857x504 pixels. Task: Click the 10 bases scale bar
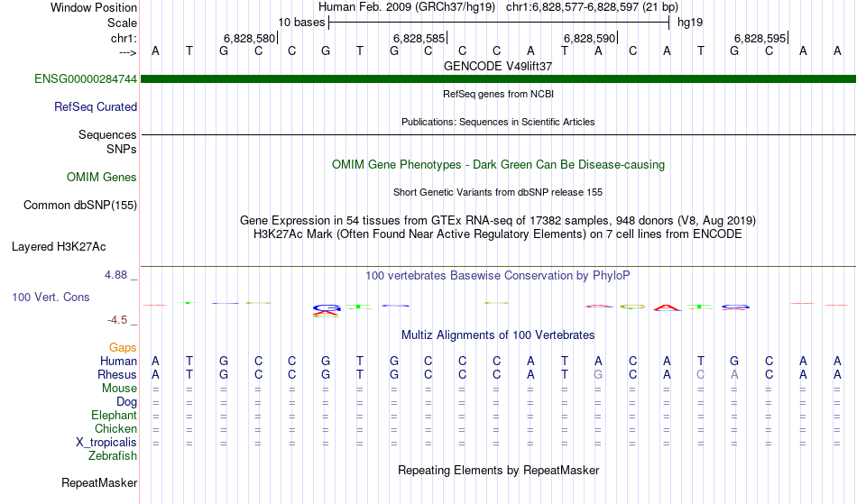point(499,23)
